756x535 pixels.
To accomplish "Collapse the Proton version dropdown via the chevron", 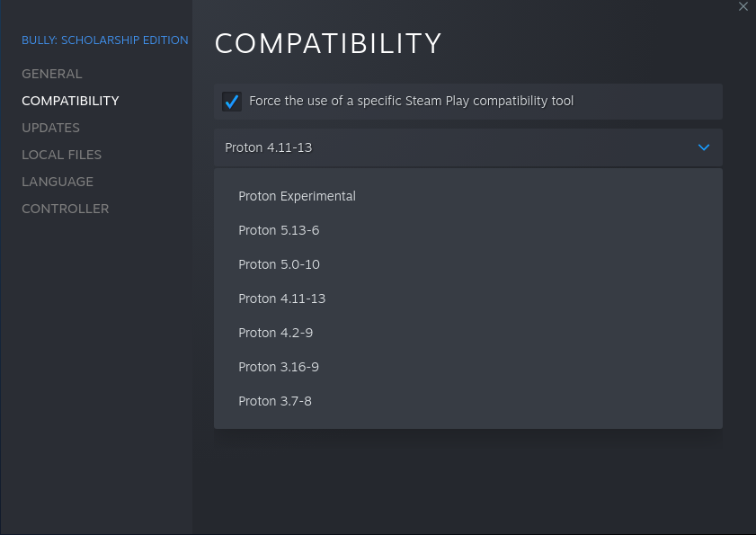I will [704, 147].
